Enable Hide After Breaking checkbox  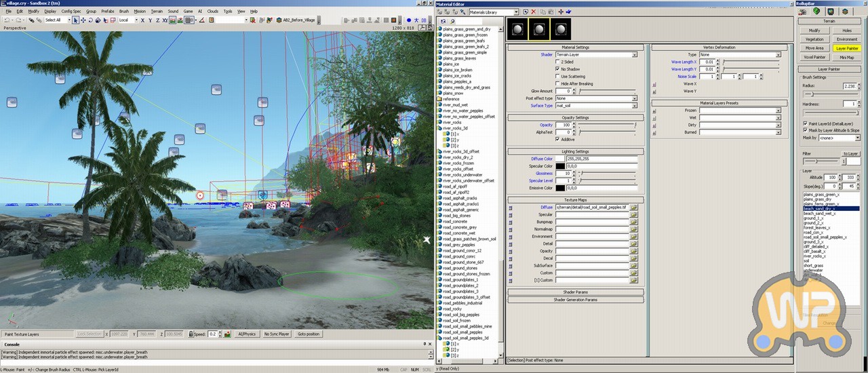click(x=557, y=84)
